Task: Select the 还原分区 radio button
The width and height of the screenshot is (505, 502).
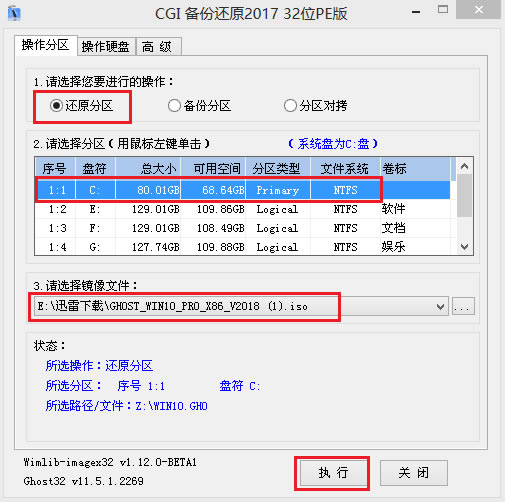Action: click(82, 106)
